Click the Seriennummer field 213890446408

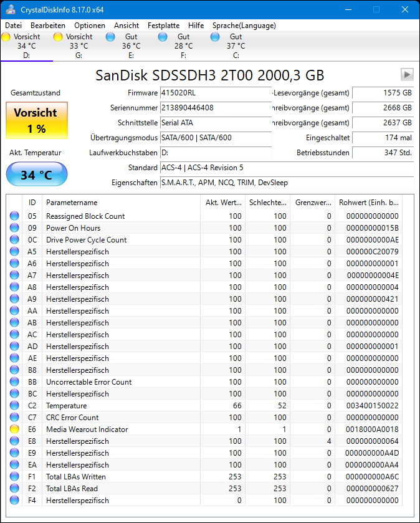click(216, 108)
